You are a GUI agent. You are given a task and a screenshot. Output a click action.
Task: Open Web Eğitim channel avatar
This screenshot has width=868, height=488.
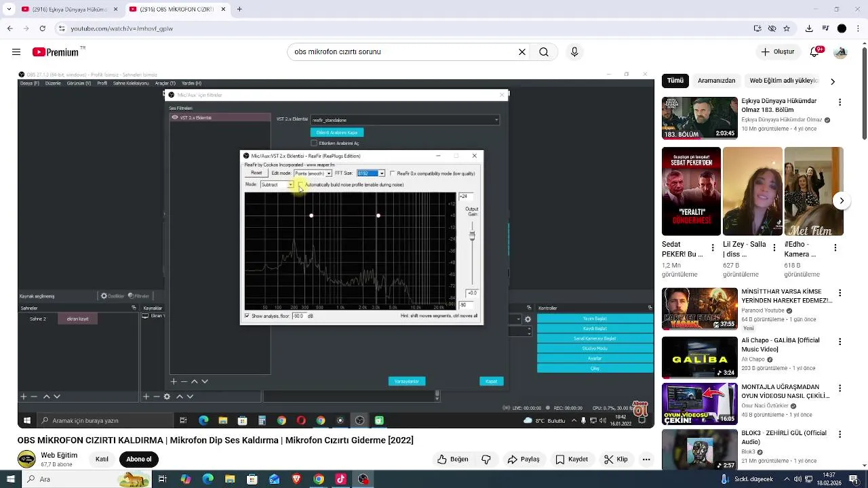(x=26, y=460)
